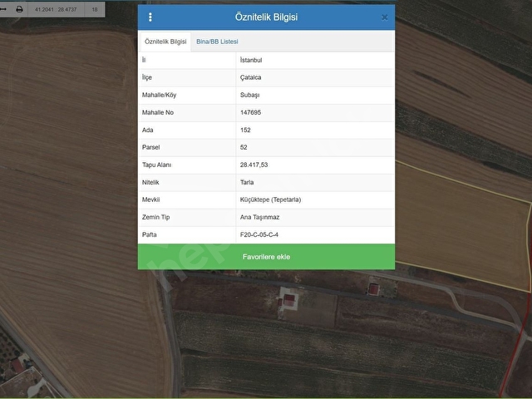Viewport: 532px width, 399px height.
Task: Click the red-roofed house below the dialog
Action: pos(289,300)
